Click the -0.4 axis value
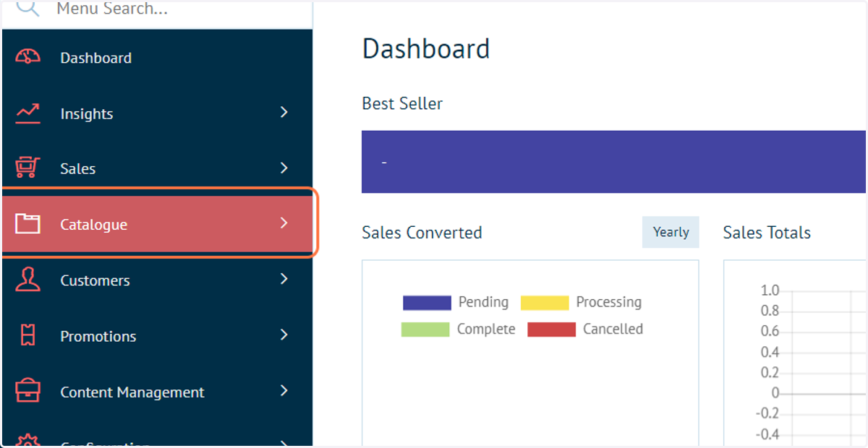The height and width of the screenshot is (448, 868). point(767,434)
